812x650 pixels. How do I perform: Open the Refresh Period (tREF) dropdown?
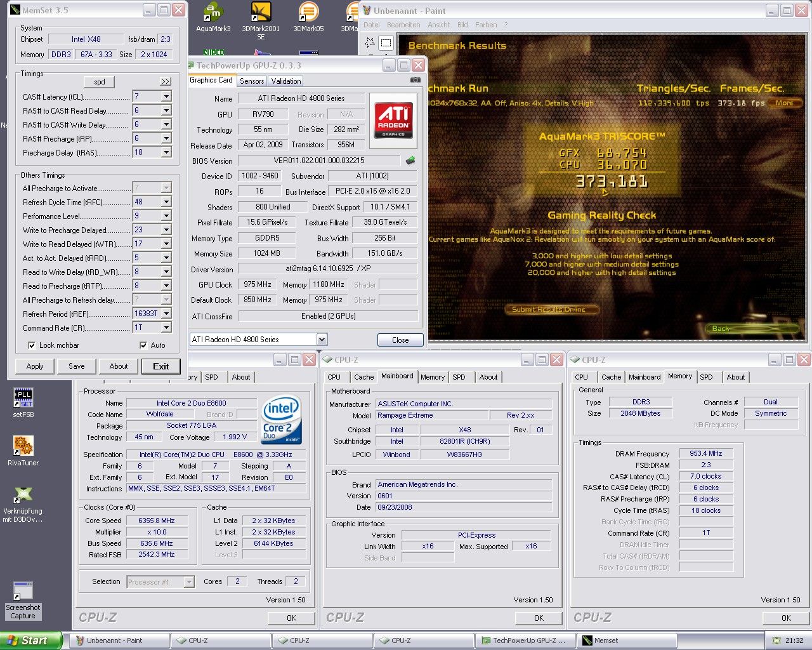[166, 314]
